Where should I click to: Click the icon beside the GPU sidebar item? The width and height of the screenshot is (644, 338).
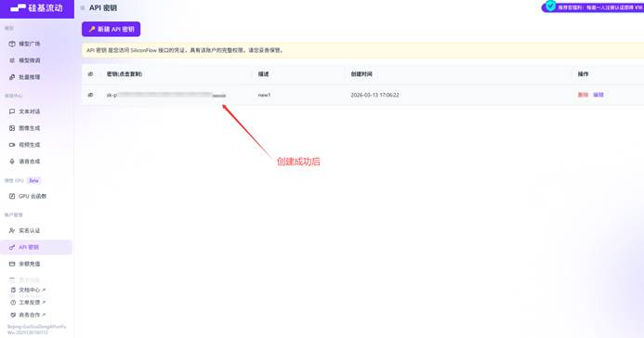(12, 196)
